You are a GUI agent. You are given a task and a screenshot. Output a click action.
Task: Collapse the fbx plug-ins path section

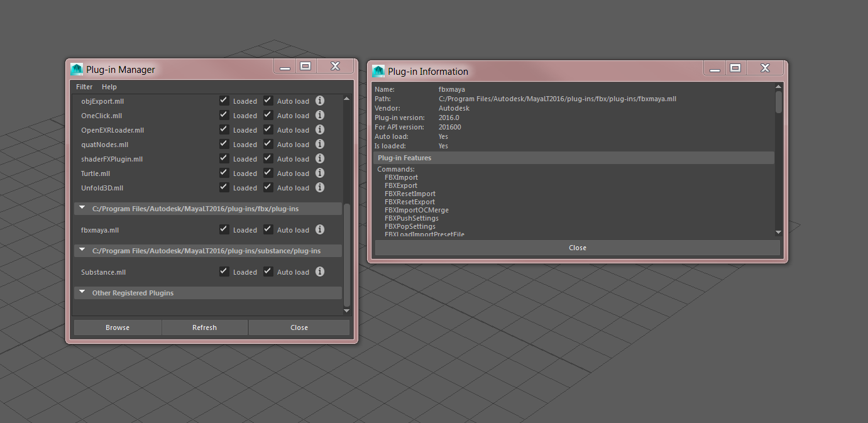coord(82,208)
